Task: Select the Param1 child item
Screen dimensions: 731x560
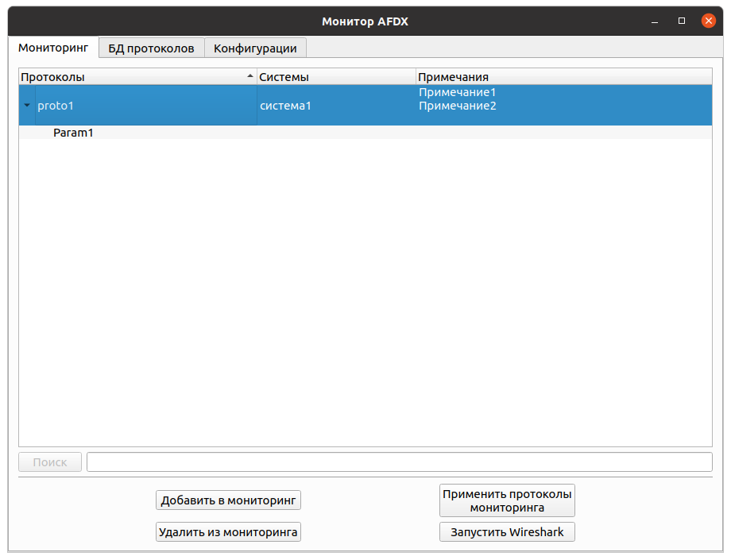Action: coord(73,133)
